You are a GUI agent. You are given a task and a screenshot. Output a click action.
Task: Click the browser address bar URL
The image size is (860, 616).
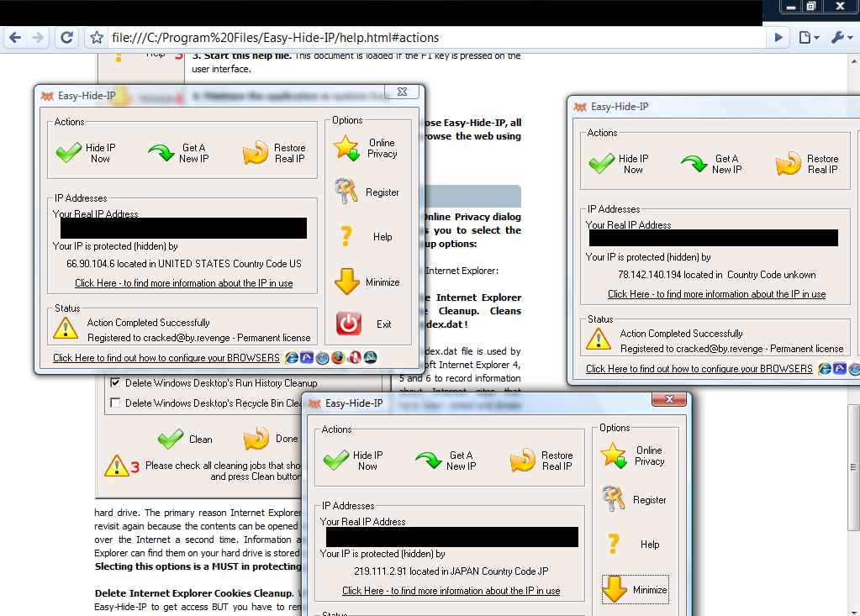point(276,38)
